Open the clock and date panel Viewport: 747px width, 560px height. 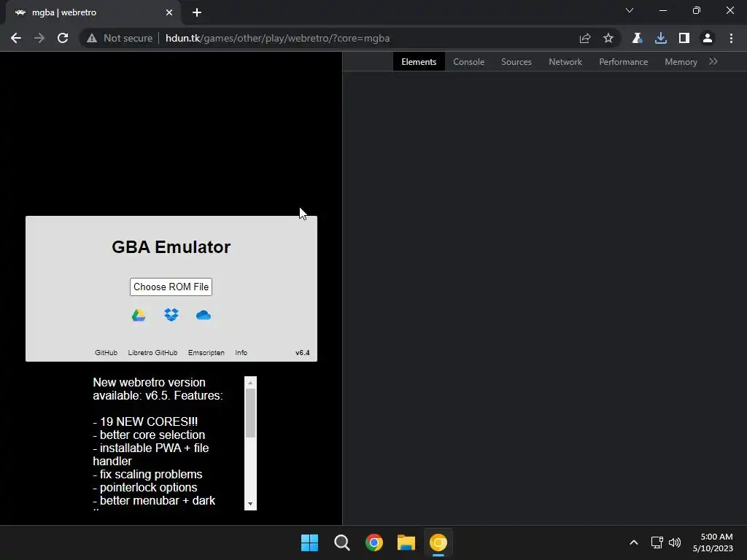[713, 542]
